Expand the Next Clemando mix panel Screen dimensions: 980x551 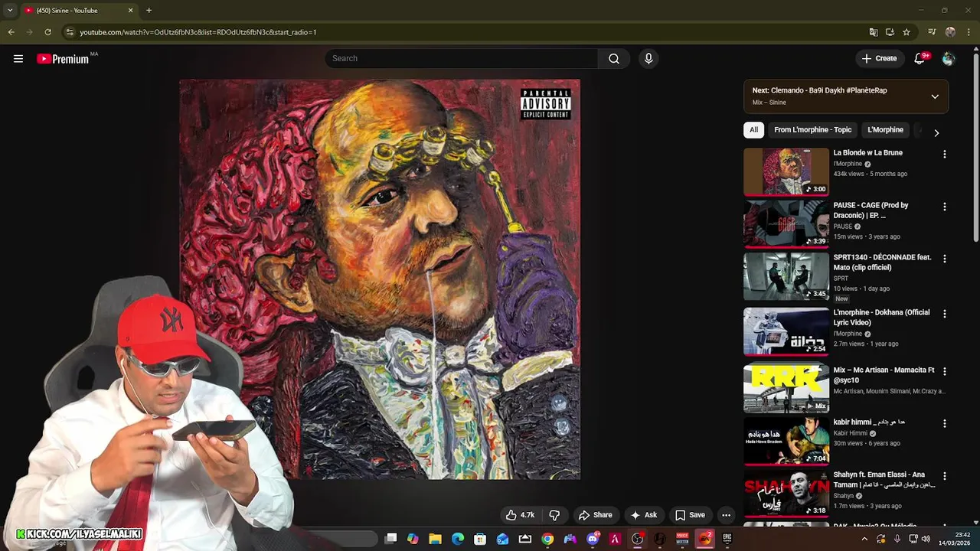click(x=935, y=96)
